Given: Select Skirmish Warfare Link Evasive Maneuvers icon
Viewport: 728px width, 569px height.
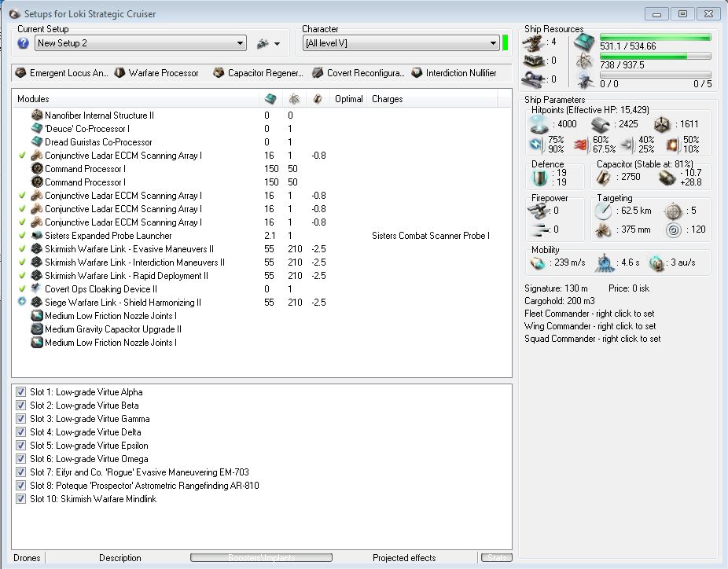Looking at the screenshot, I should (37, 249).
